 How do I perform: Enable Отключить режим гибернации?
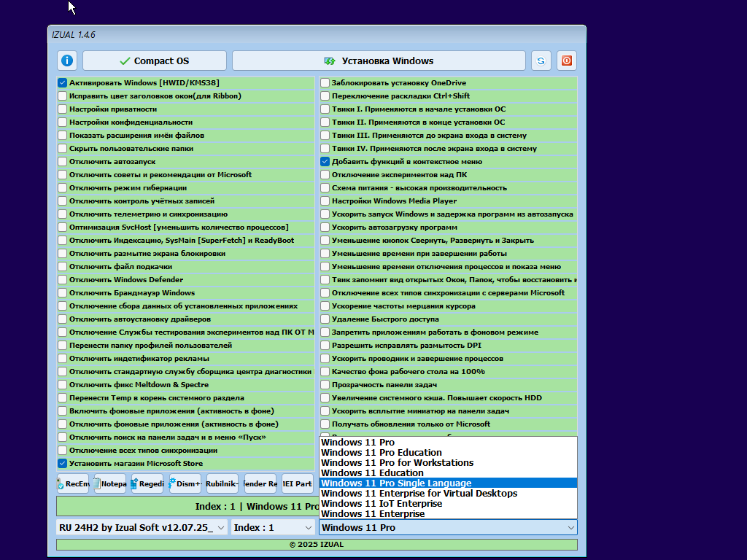click(x=63, y=187)
